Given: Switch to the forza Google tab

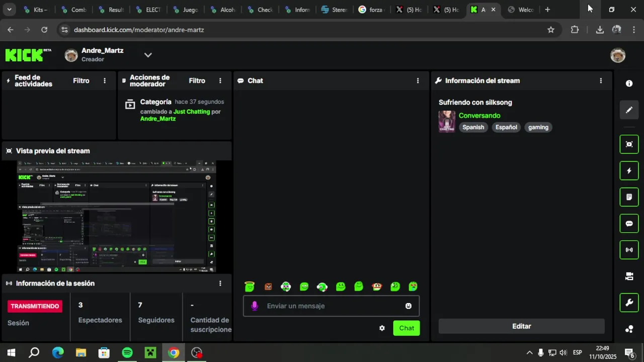Looking at the screenshot, I should (x=372, y=10).
